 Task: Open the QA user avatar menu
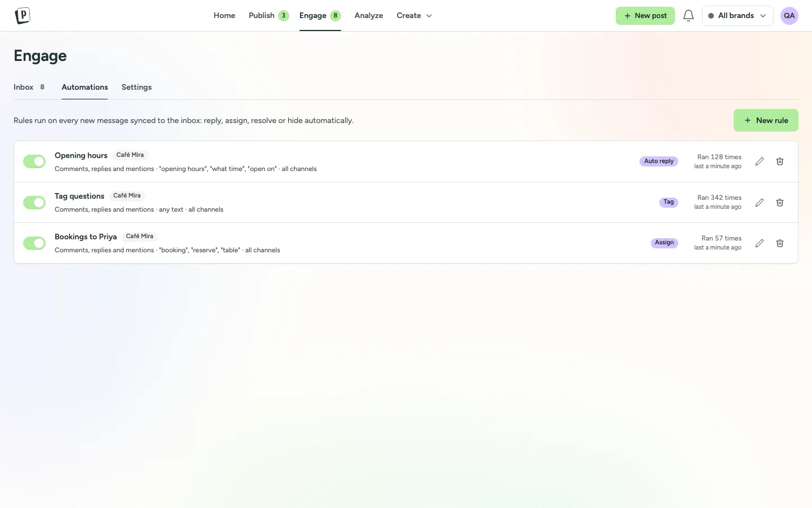(x=789, y=16)
